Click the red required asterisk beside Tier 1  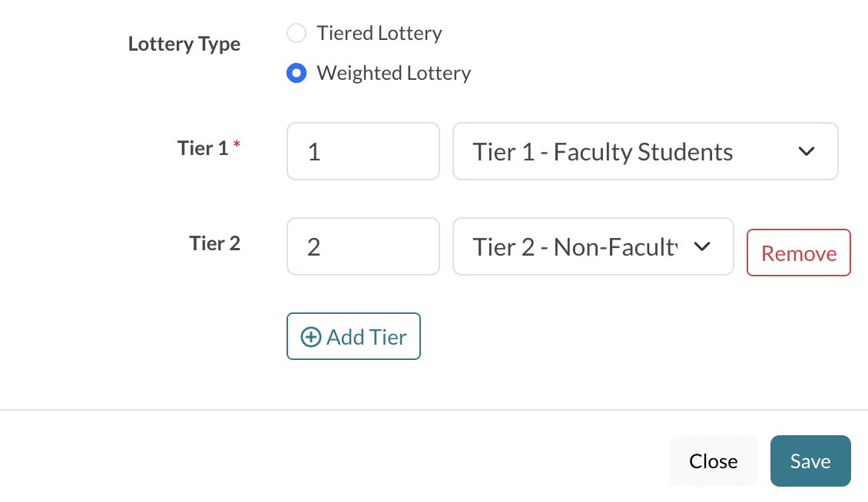click(237, 145)
